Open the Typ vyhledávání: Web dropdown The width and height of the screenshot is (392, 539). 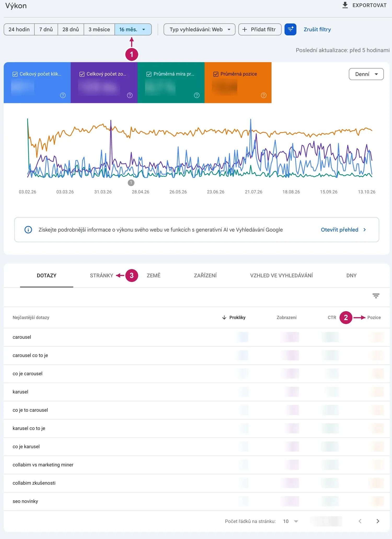tap(199, 29)
